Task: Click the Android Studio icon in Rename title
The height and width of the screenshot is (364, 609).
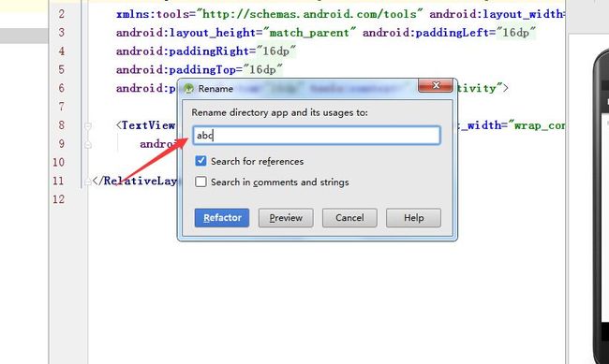Action: [188, 89]
